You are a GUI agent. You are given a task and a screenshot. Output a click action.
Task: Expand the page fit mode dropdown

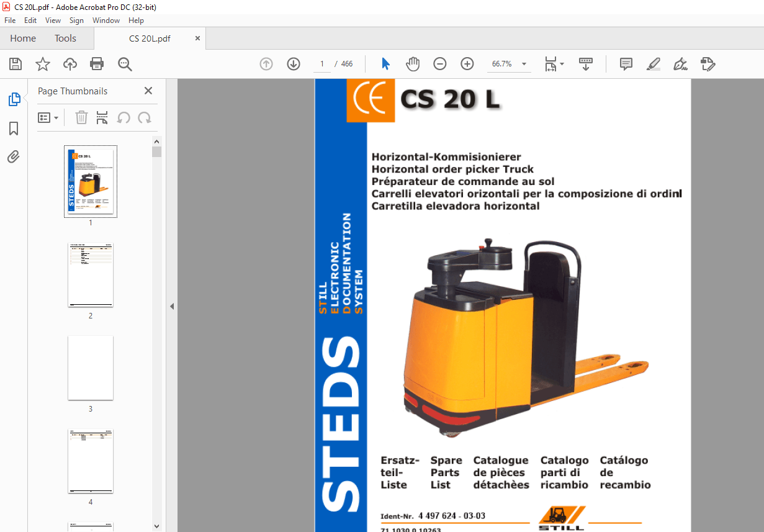554,64
